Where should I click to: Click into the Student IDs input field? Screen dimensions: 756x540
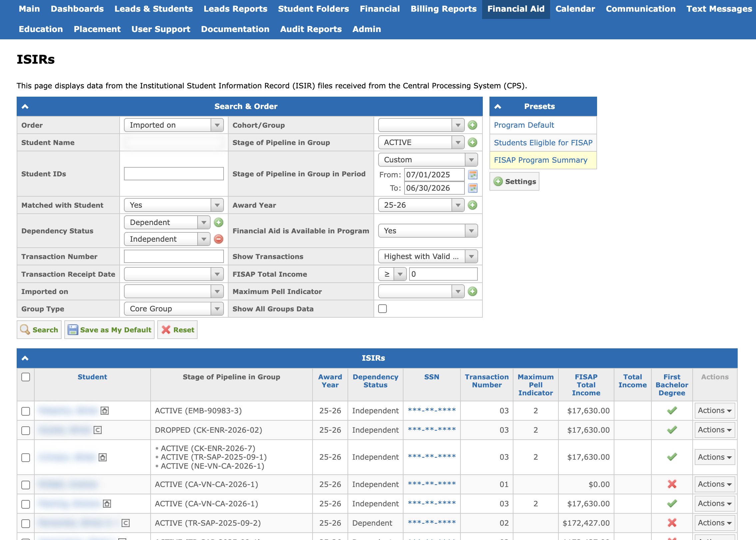(174, 174)
